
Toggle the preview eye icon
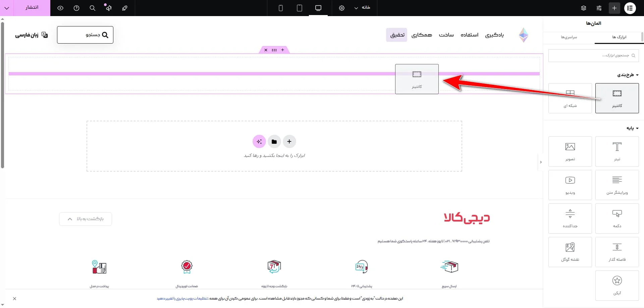coord(60,8)
